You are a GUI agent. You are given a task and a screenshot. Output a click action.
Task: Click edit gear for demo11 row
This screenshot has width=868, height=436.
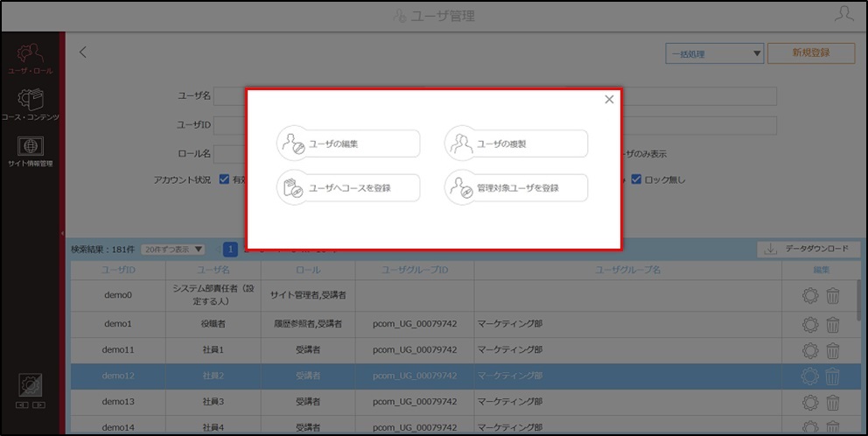pos(810,350)
